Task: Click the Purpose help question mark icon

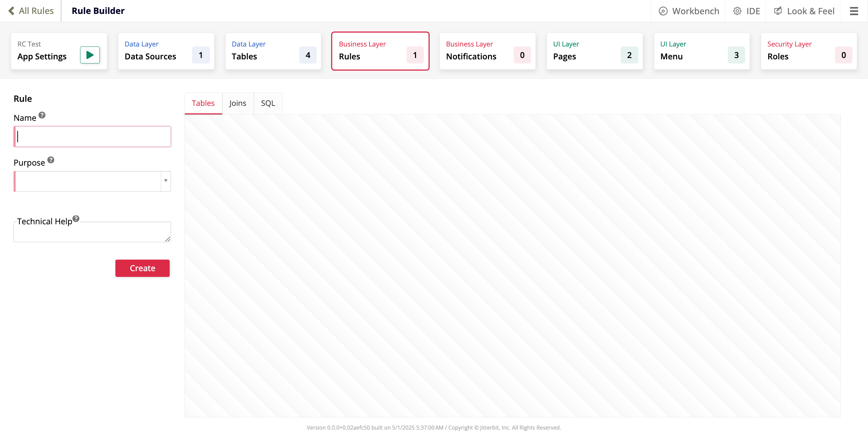Action: (x=51, y=160)
